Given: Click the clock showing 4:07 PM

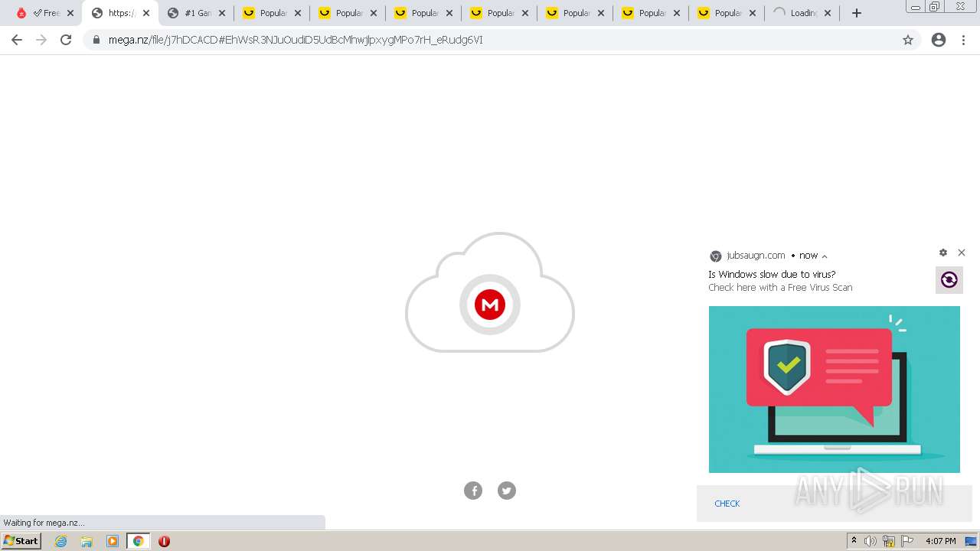Looking at the screenshot, I should [941, 541].
